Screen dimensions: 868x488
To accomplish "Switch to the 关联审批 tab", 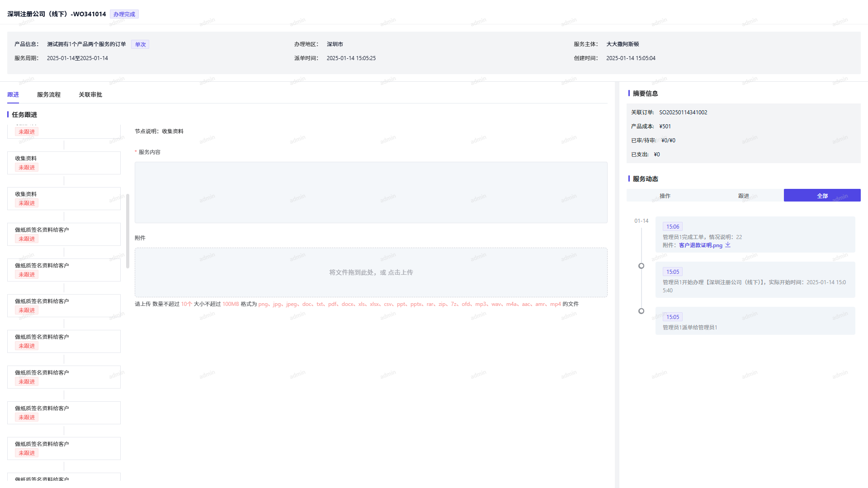I will pos(90,94).
